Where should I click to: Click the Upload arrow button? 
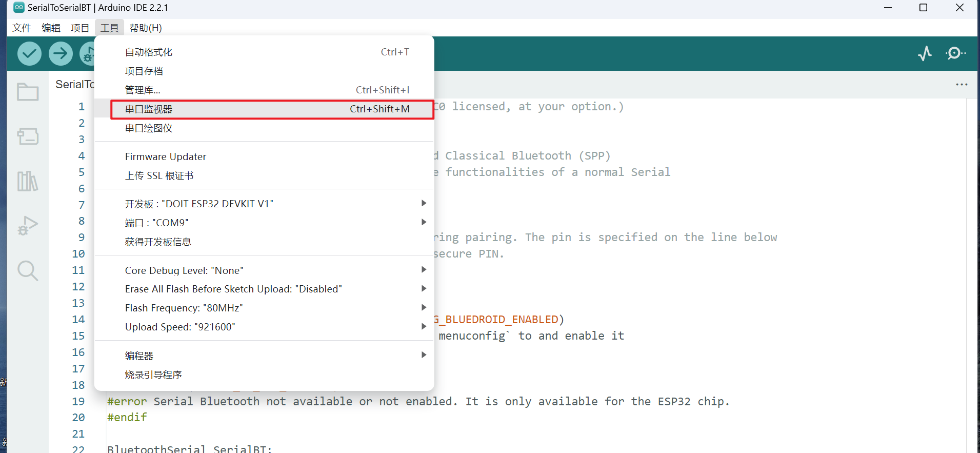coord(61,53)
